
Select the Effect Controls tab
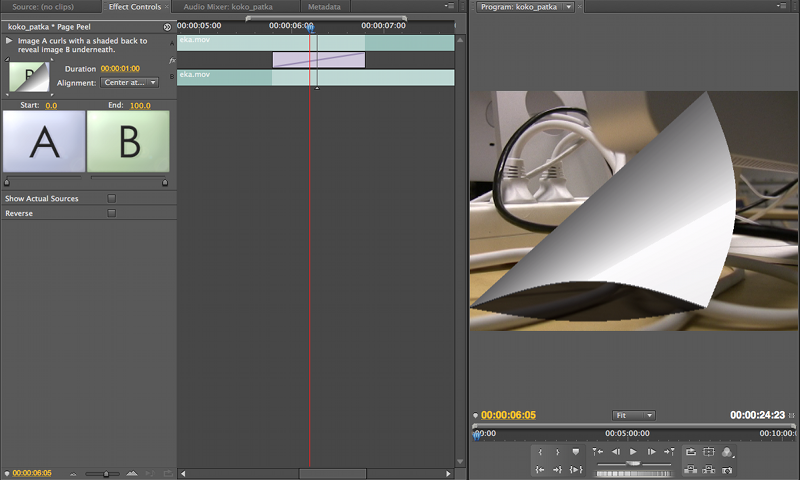click(135, 7)
